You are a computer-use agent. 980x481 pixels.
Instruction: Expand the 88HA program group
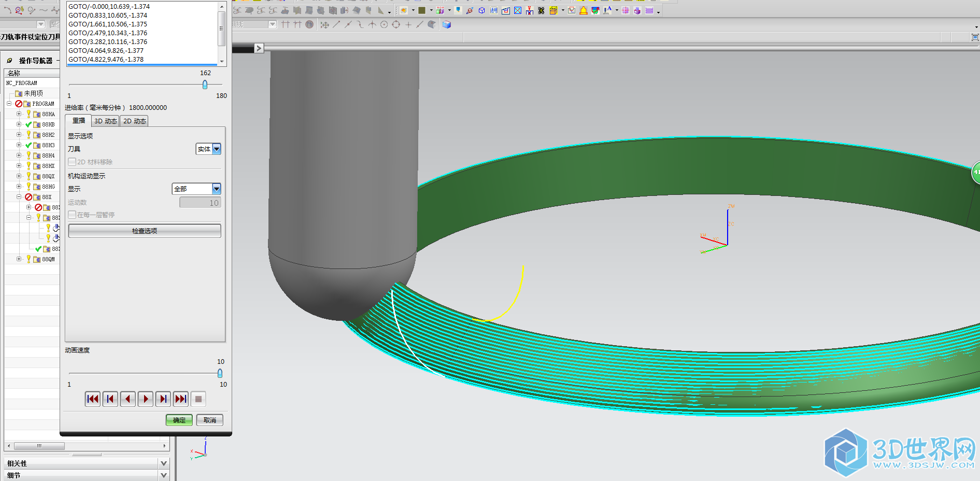(x=19, y=114)
